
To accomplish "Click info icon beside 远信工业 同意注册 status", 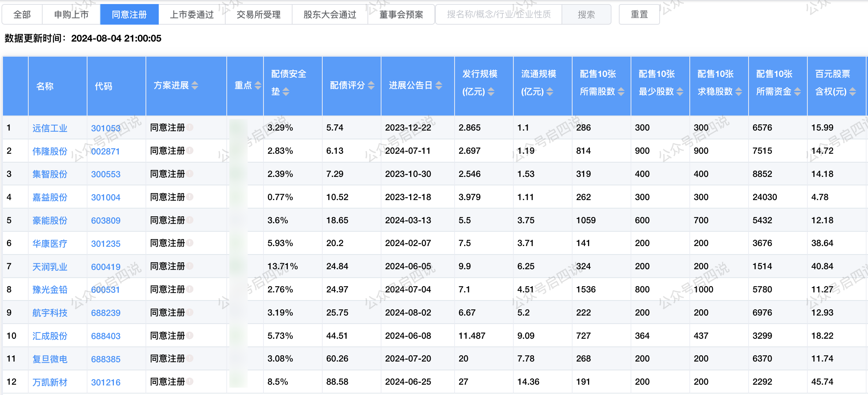I will click(190, 128).
